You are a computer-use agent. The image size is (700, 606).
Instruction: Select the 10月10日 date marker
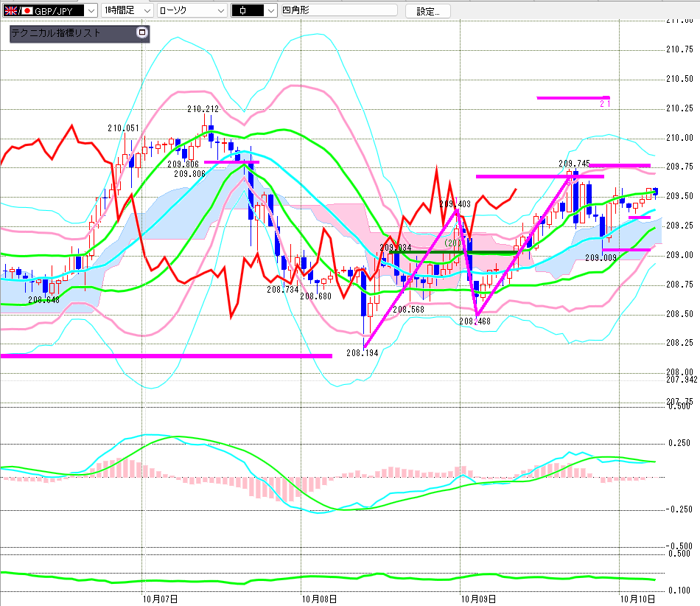[x=637, y=599]
